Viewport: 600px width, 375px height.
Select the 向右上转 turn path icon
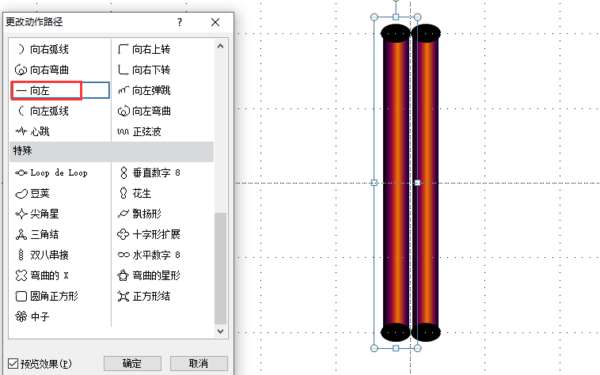click(x=123, y=49)
